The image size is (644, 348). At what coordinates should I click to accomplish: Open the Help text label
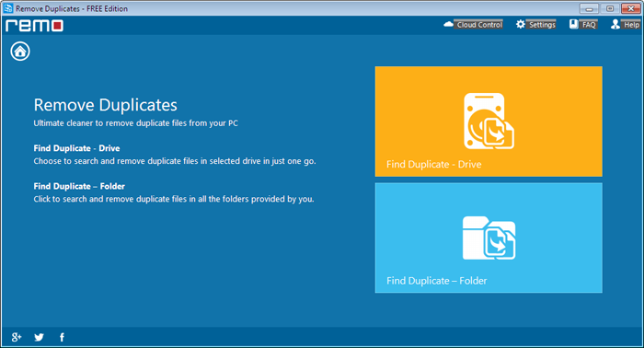coord(631,25)
